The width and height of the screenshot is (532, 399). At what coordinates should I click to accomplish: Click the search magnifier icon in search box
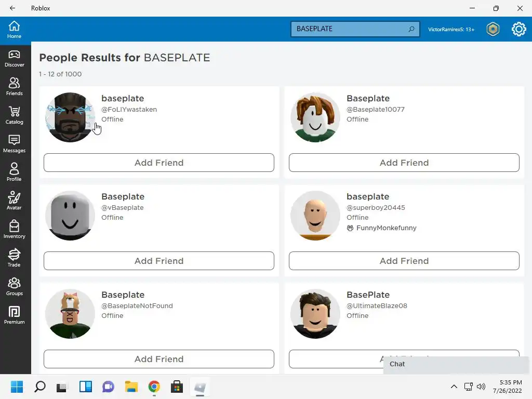pos(411,29)
